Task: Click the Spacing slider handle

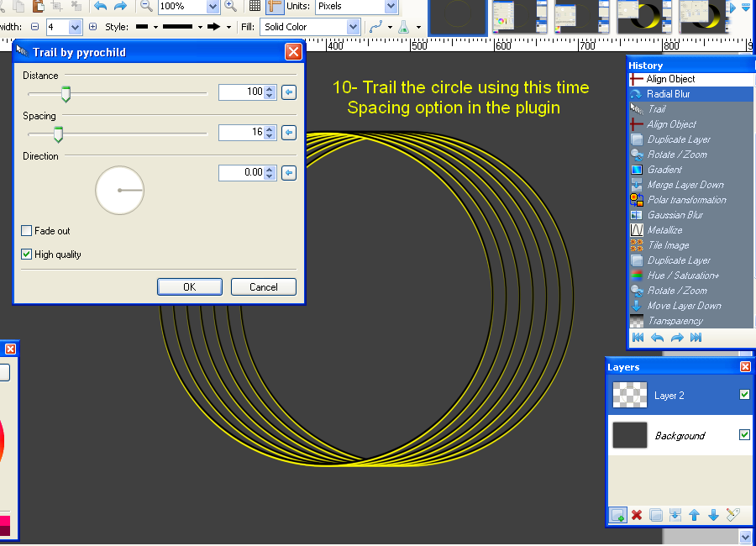Action: (58, 134)
